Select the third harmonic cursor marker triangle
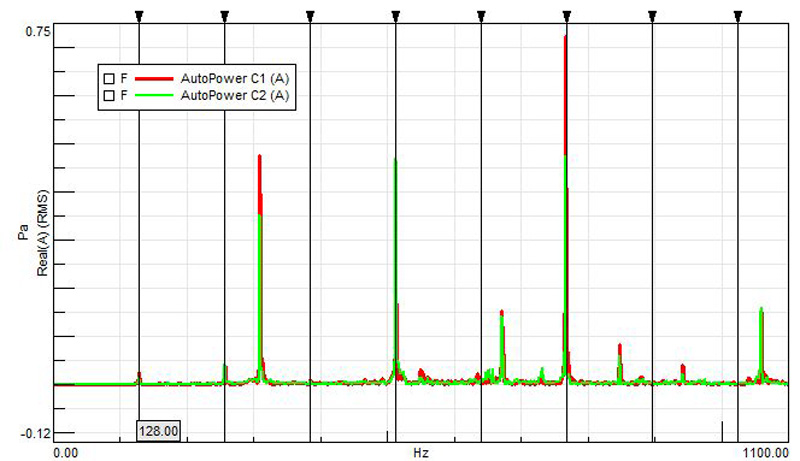Screen dimensions: 800x461 click(310, 16)
